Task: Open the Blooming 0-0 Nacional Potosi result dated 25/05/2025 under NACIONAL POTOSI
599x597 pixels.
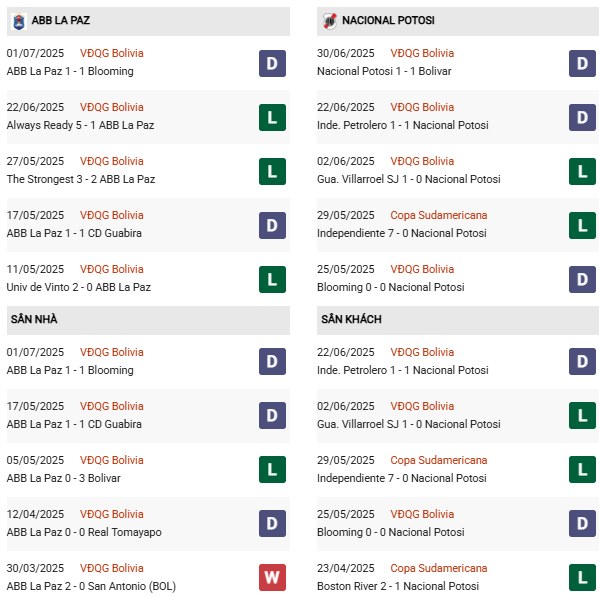Action: (390, 287)
